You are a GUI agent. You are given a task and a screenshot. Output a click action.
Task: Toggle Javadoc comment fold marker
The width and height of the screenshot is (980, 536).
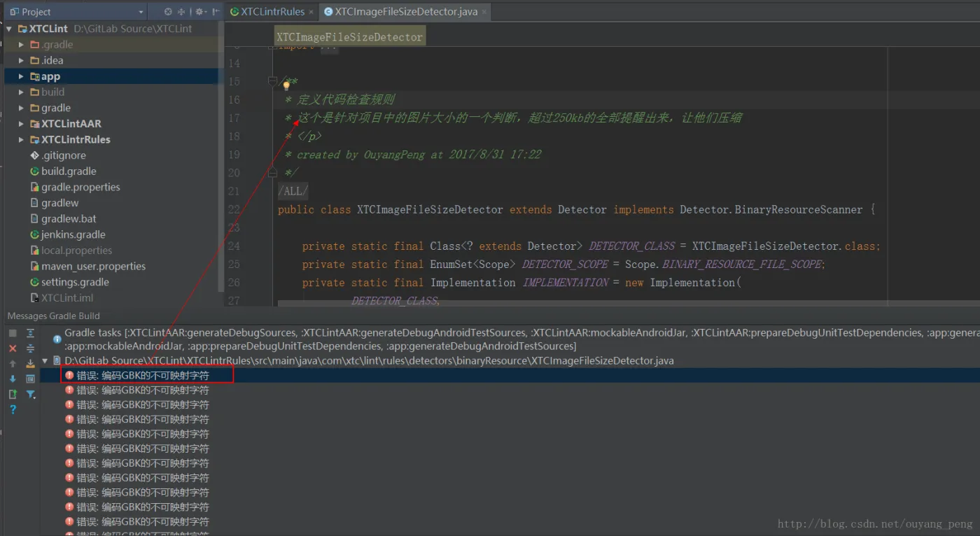[x=272, y=82]
